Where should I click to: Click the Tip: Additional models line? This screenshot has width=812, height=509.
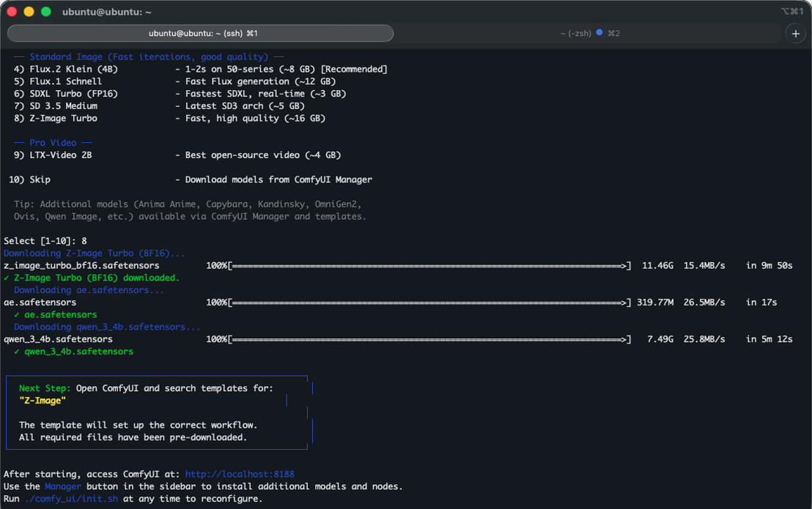[x=188, y=204]
